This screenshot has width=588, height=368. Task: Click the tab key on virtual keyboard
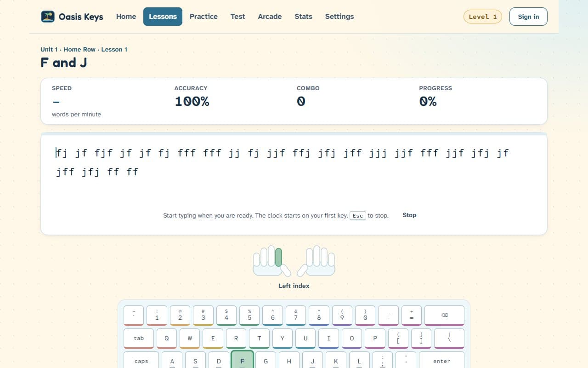[139, 338]
